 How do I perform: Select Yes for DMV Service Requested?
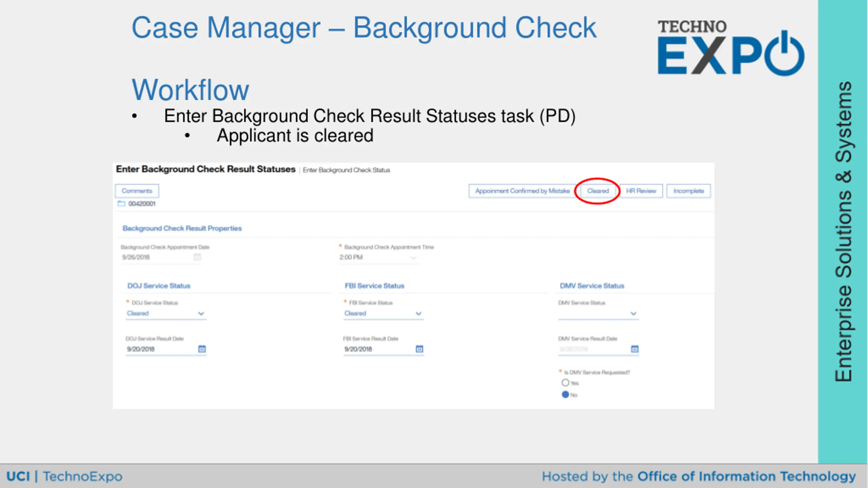click(x=565, y=383)
